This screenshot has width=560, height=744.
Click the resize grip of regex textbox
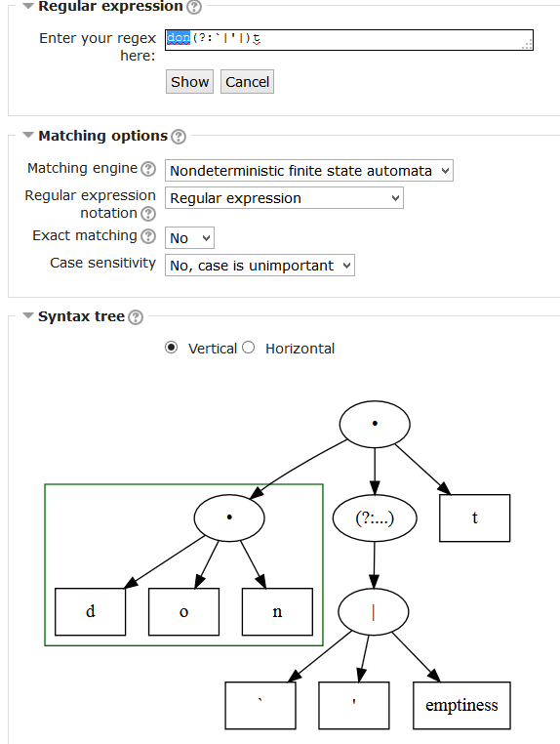click(x=527, y=45)
